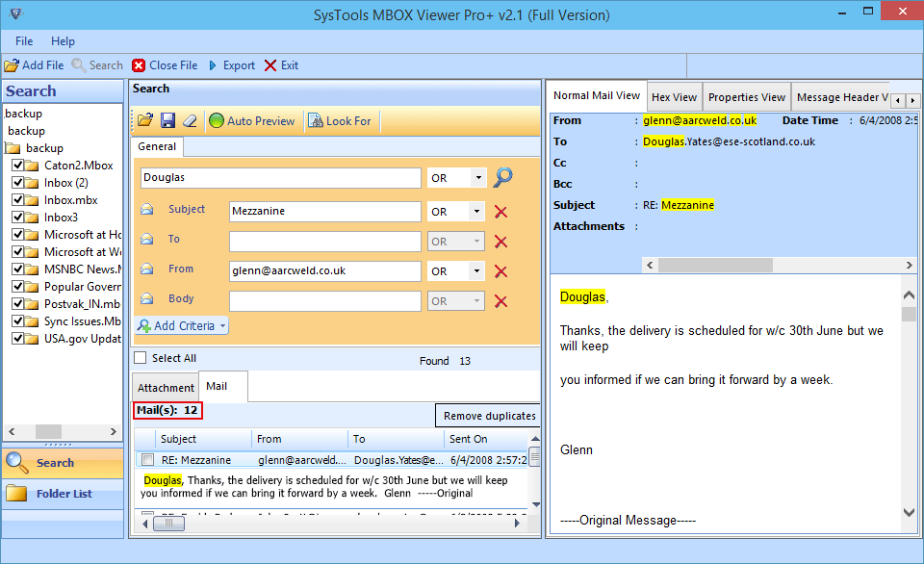
Task: Click the Add File toolbar icon
Action: 12,65
